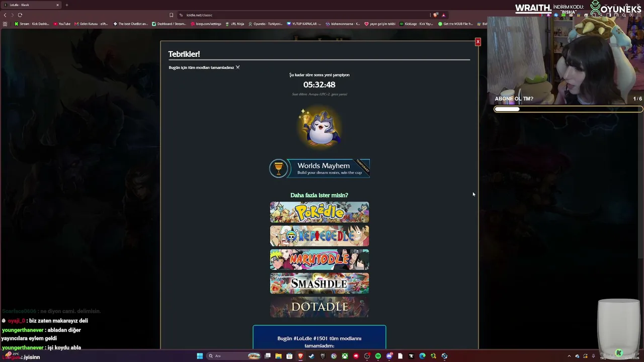This screenshot has height=362, width=644.
Task: Open the Xbox app from the taskbar
Action: coord(345,356)
